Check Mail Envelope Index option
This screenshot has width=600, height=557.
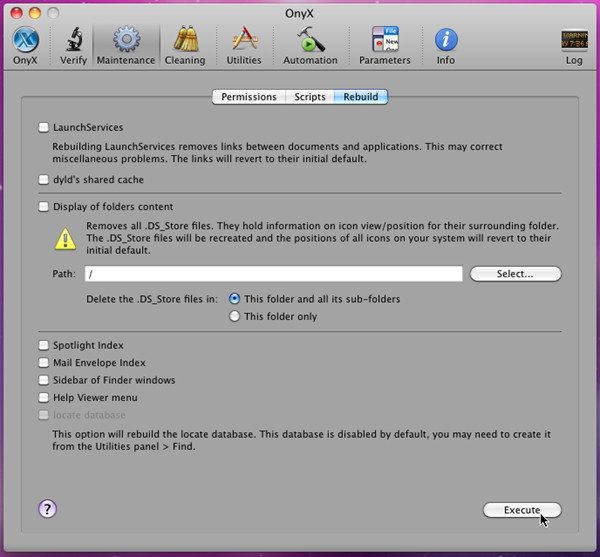pos(44,363)
